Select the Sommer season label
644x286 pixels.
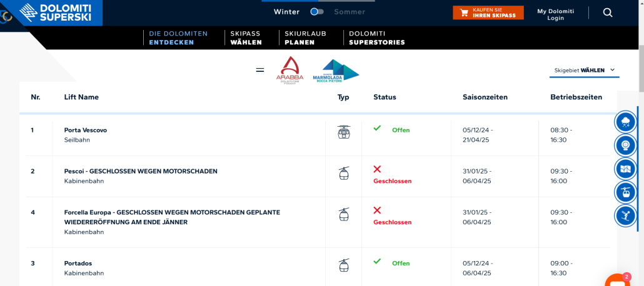point(350,12)
